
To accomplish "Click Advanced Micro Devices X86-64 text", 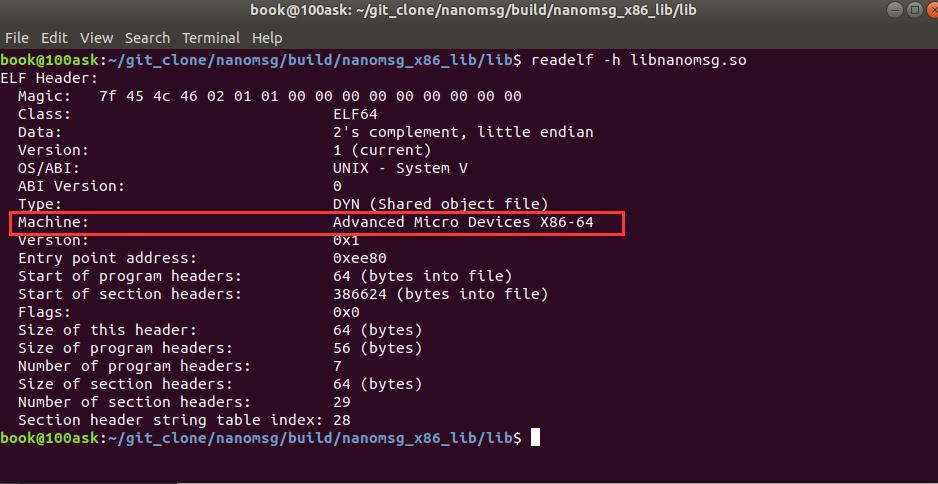I will tap(463, 223).
